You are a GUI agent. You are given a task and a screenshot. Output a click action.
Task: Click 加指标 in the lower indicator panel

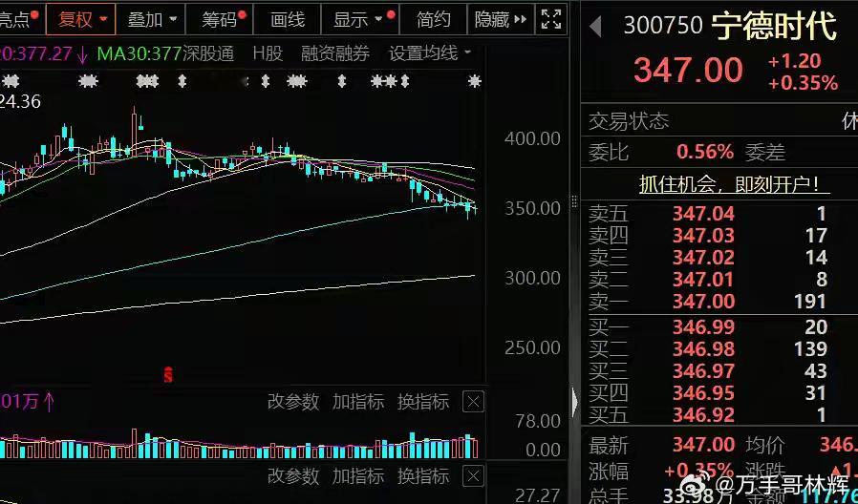coord(358,475)
